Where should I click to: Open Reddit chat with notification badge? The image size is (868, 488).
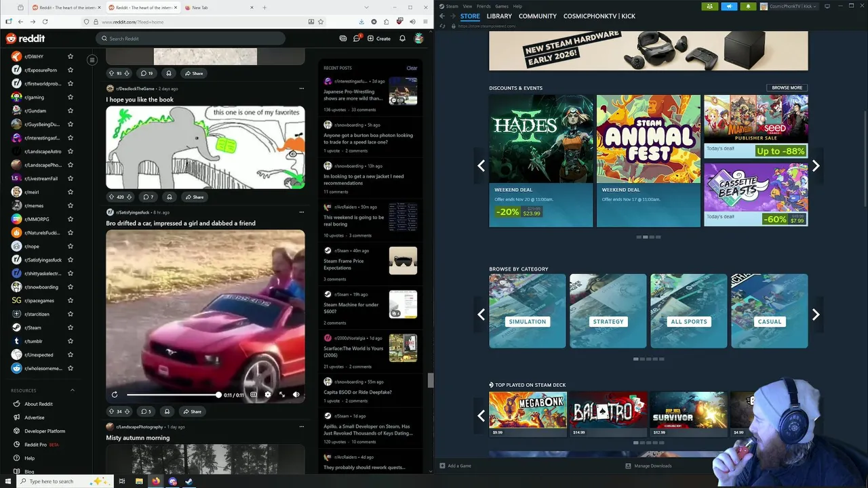pos(357,38)
